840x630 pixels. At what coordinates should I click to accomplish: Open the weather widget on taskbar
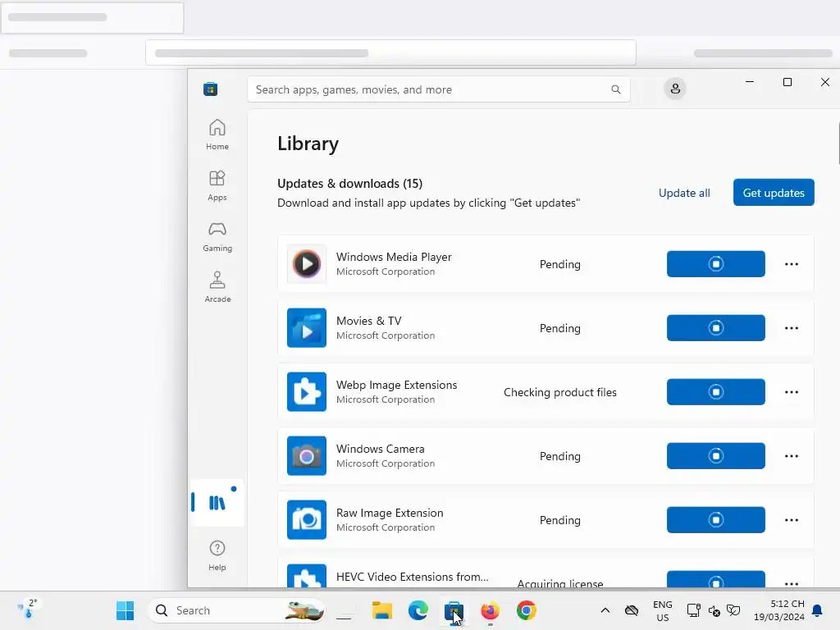tap(28, 609)
